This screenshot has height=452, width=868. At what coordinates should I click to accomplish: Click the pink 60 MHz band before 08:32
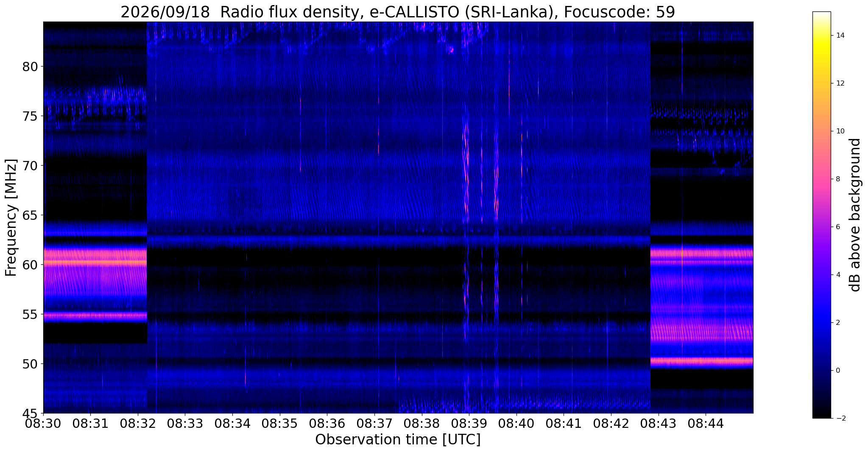pyautogui.click(x=95, y=263)
